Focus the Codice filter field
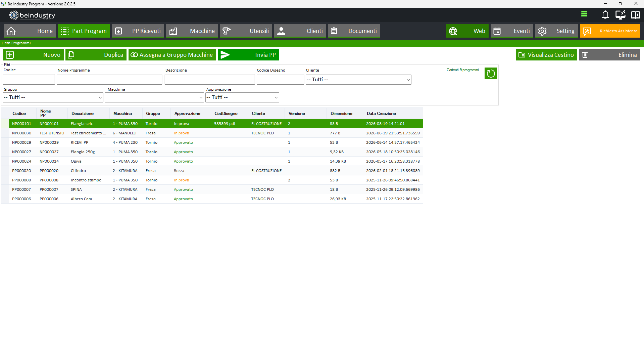 [x=29, y=80]
